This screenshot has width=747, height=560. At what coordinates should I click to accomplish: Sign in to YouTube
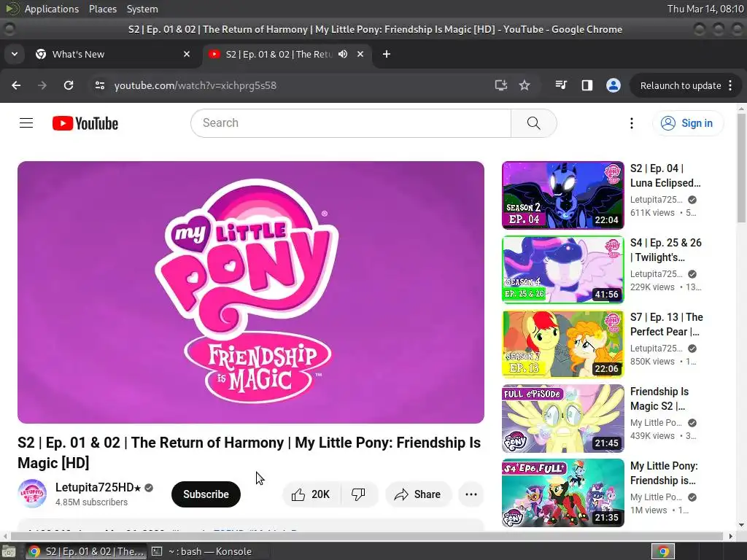pyautogui.click(x=688, y=123)
